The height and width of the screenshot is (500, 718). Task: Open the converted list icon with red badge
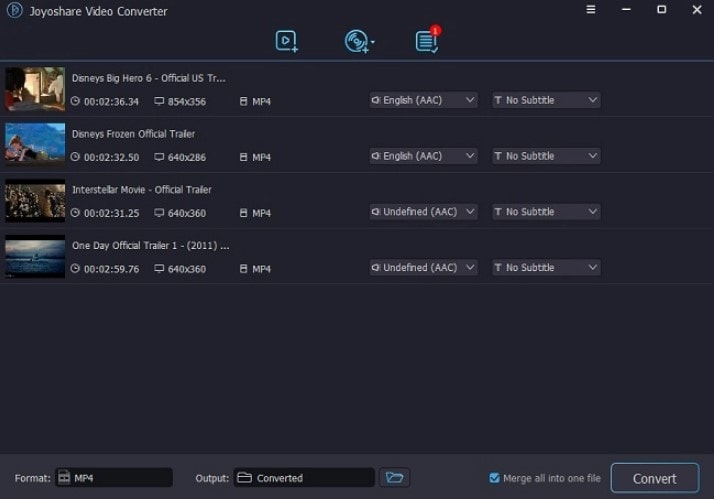[x=428, y=40]
